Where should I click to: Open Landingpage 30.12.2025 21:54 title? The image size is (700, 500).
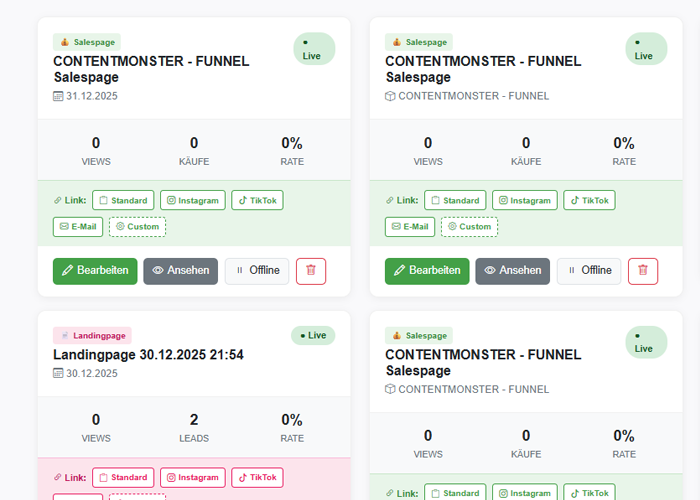click(x=148, y=355)
